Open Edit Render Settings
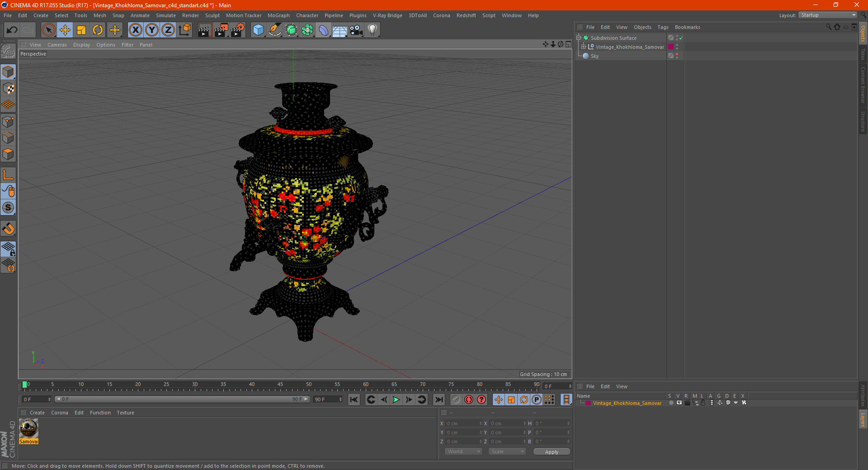Viewport: 868px width, 470px height. pyautogui.click(x=238, y=30)
